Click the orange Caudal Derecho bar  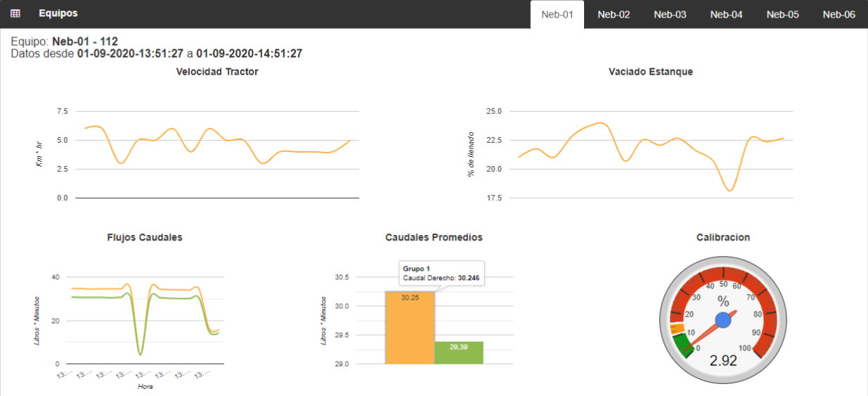point(410,331)
